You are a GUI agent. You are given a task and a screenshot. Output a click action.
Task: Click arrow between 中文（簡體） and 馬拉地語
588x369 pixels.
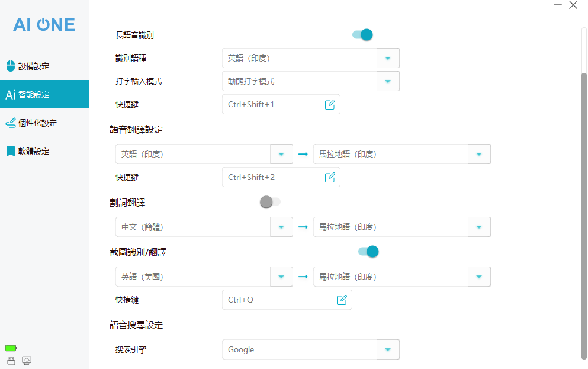click(x=303, y=227)
